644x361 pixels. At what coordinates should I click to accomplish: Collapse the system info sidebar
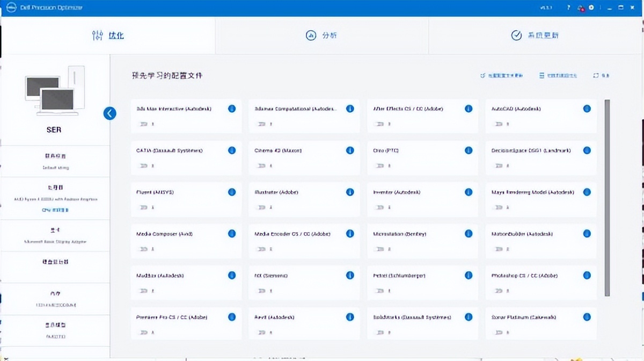click(x=109, y=113)
